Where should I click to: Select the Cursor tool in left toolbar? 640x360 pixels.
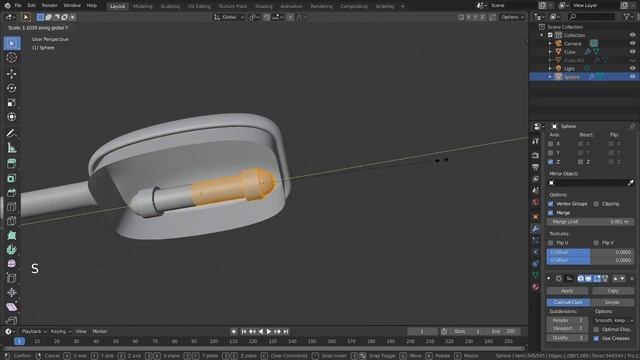point(11,58)
